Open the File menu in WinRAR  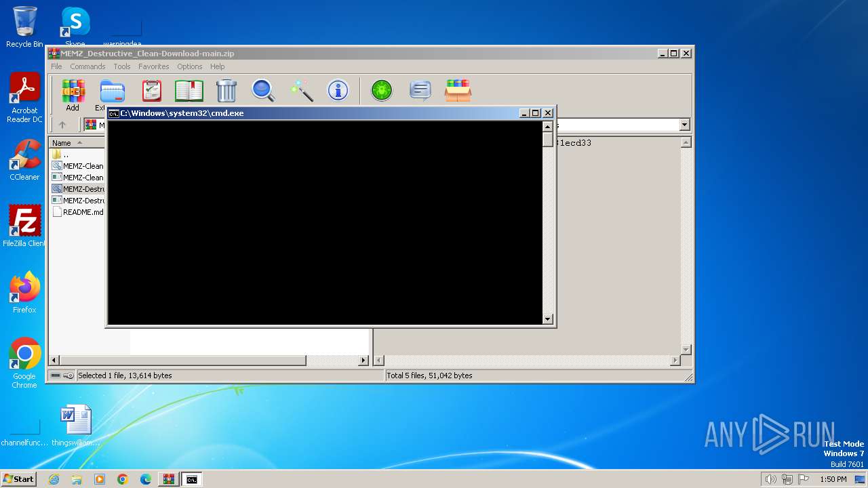pyautogui.click(x=56, y=66)
